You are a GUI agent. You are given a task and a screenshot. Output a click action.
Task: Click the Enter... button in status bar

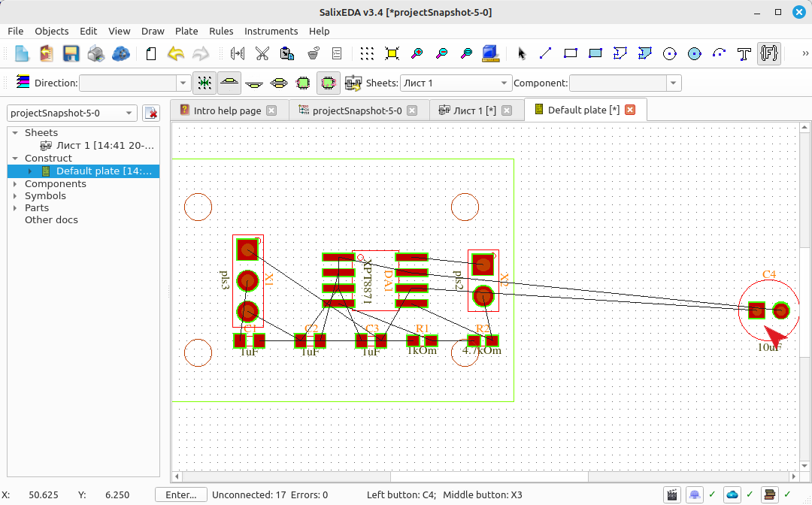[180, 494]
